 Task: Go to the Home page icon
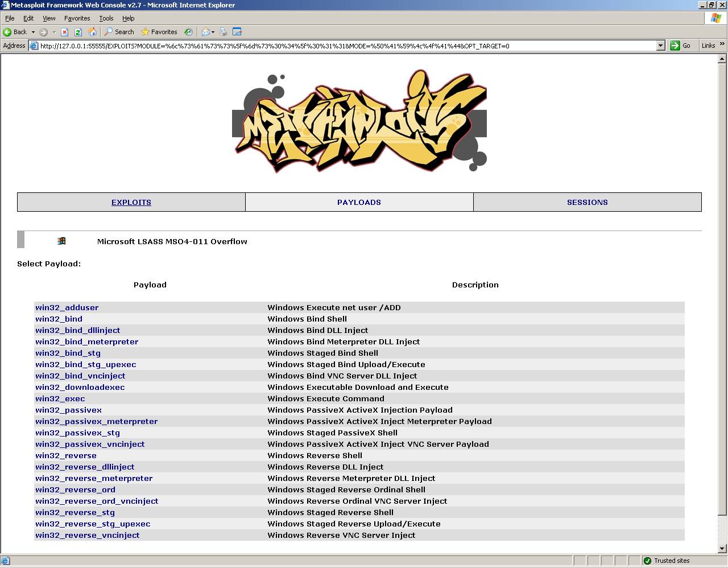(92, 32)
